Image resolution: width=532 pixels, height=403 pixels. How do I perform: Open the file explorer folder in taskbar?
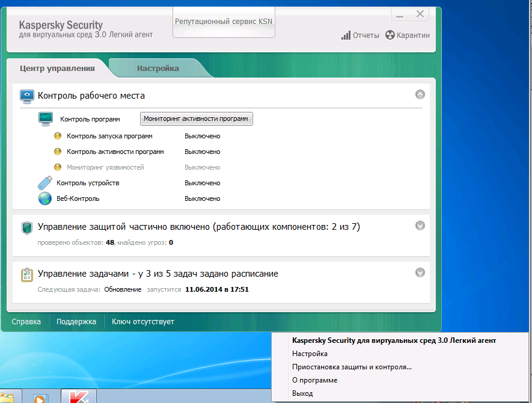[x=7, y=398]
